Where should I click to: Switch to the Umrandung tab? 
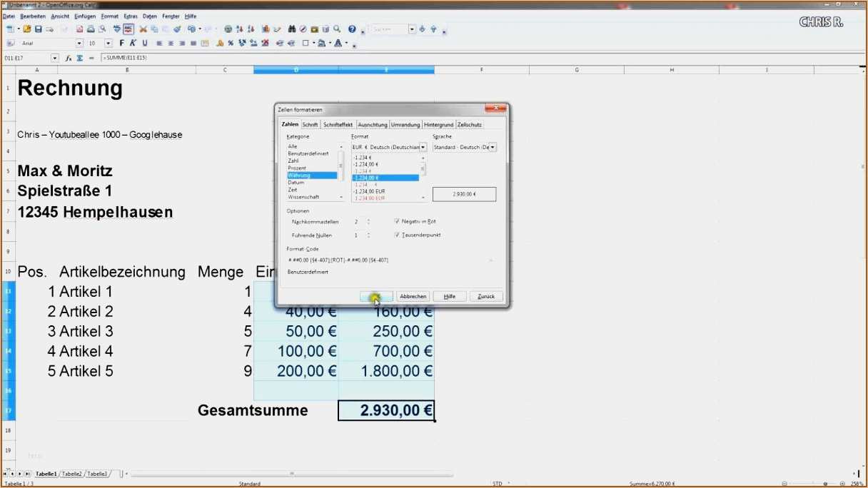pos(405,124)
